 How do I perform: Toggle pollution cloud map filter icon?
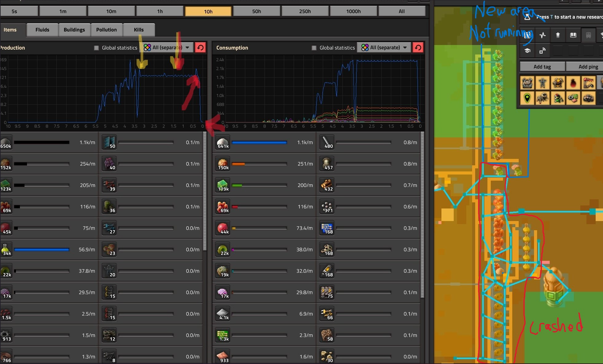(x=573, y=83)
